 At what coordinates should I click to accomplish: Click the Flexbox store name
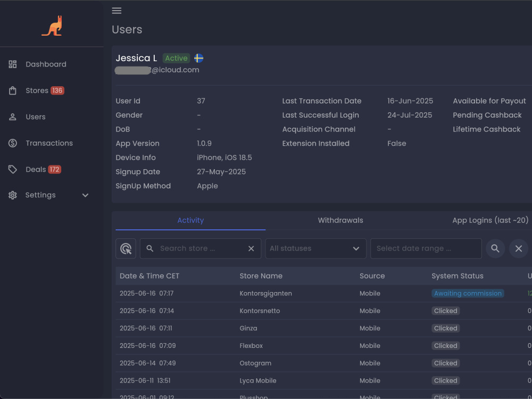[x=251, y=346]
